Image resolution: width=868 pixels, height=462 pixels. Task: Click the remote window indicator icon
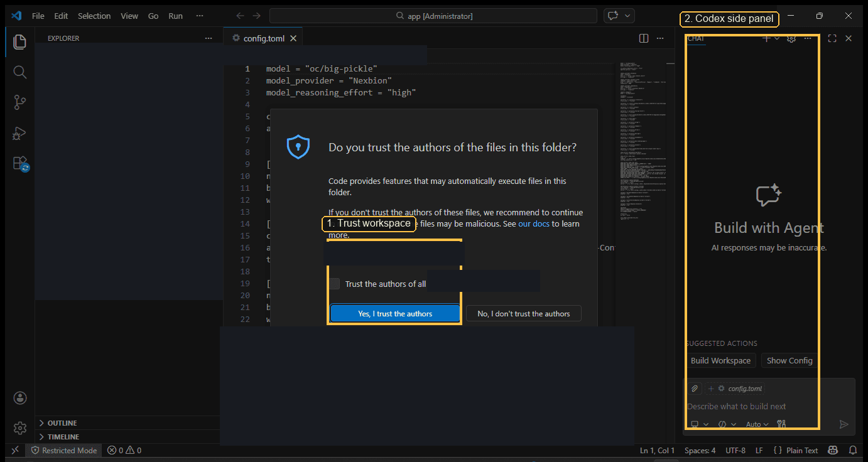(x=15, y=450)
